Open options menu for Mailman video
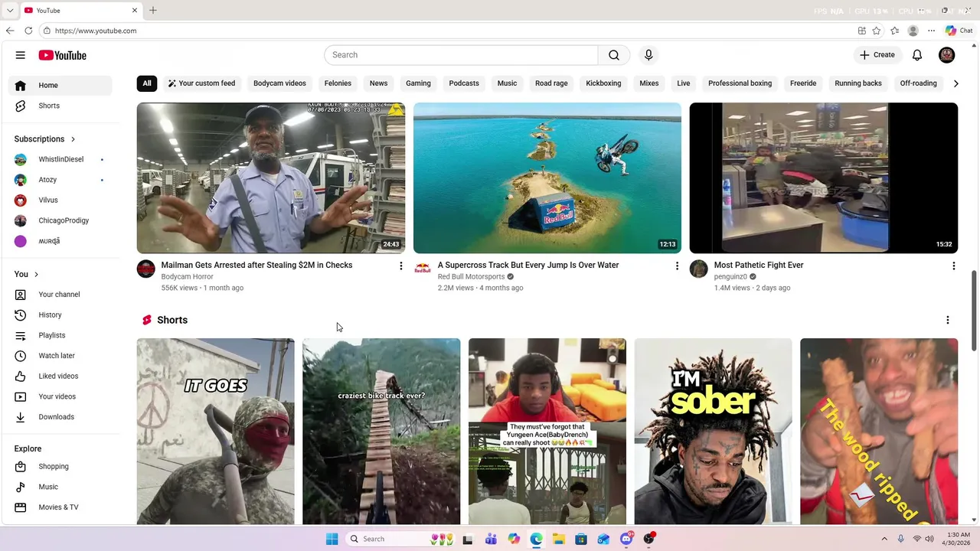This screenshot has width=980, height=551. click(400, 266)
